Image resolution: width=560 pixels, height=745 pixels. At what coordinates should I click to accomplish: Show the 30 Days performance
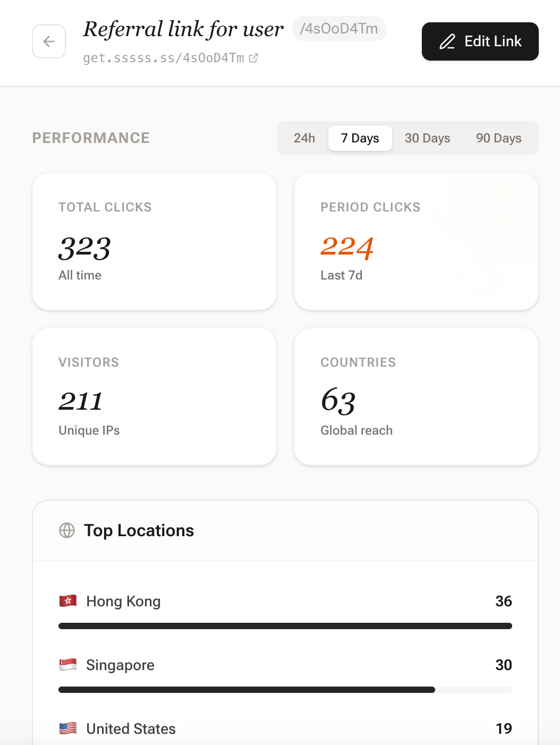pyautogui.click(x=427, y=138)
